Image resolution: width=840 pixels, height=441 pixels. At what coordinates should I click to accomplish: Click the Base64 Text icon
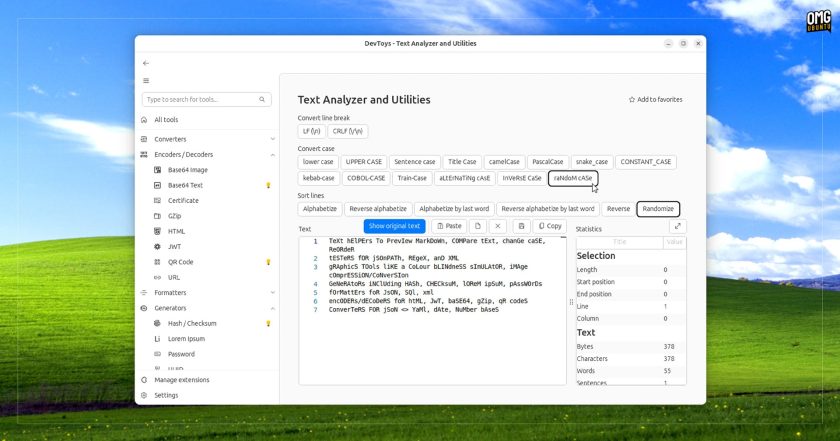pos(158,185)
